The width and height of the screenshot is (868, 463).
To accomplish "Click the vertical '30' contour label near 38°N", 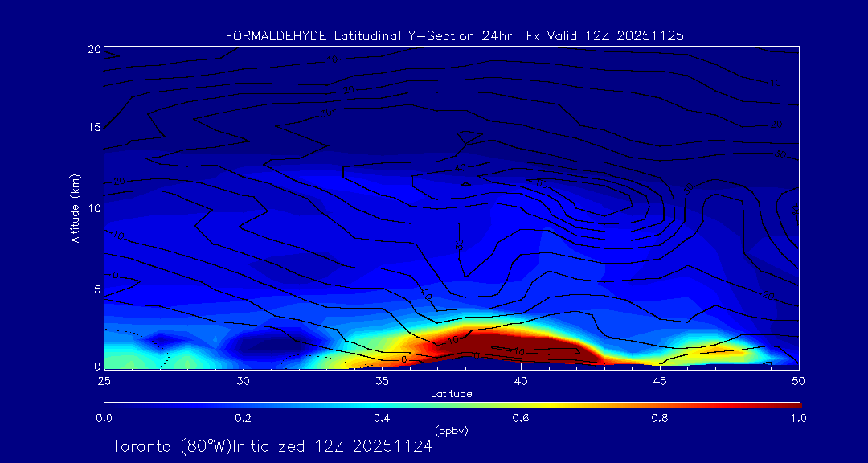I will click(x=459, y=244).
